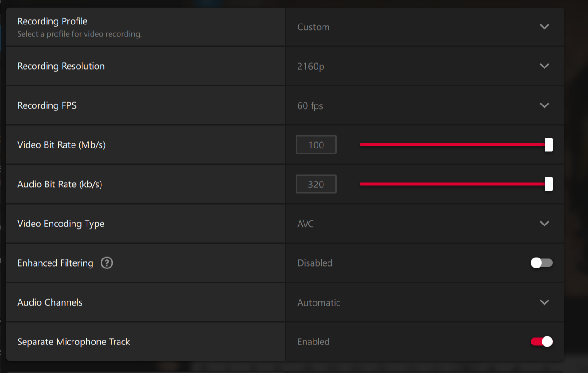Click the Recording FPS label
This screenshot has width=588, height=373.
click(x=47, y=105)
